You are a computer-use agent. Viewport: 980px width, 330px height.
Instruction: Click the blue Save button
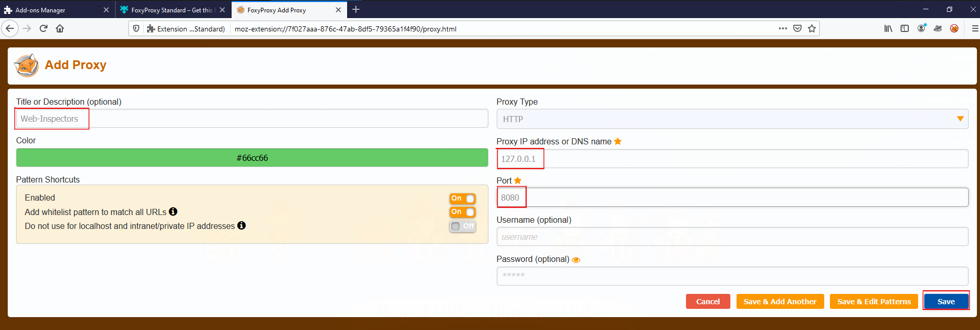[x=946, y=302]
